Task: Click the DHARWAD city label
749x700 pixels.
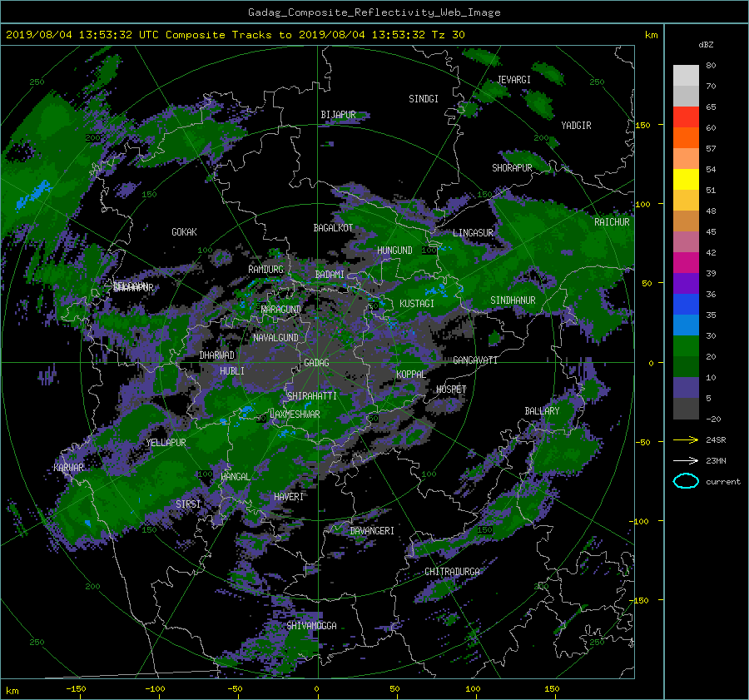Action: click(217, 355)
